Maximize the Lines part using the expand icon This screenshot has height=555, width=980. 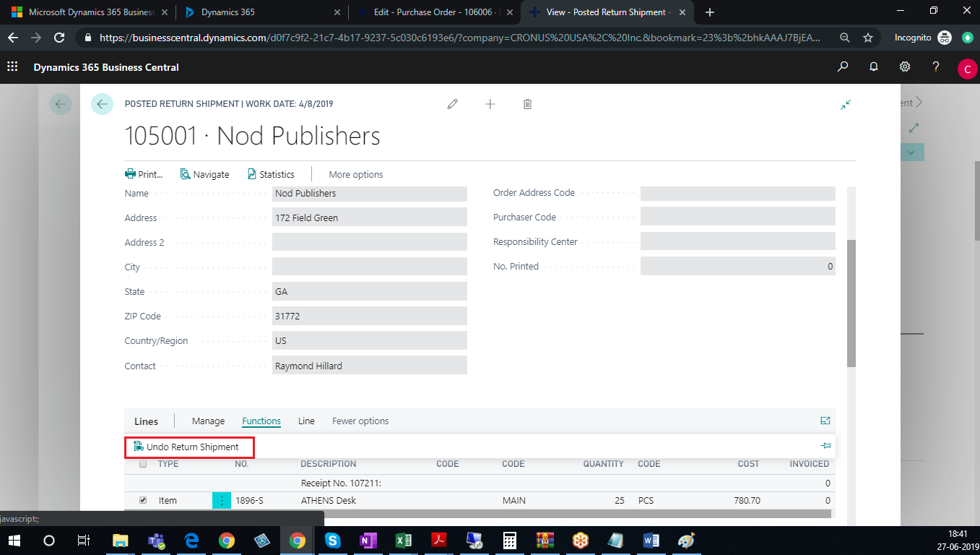pos(825,421)
